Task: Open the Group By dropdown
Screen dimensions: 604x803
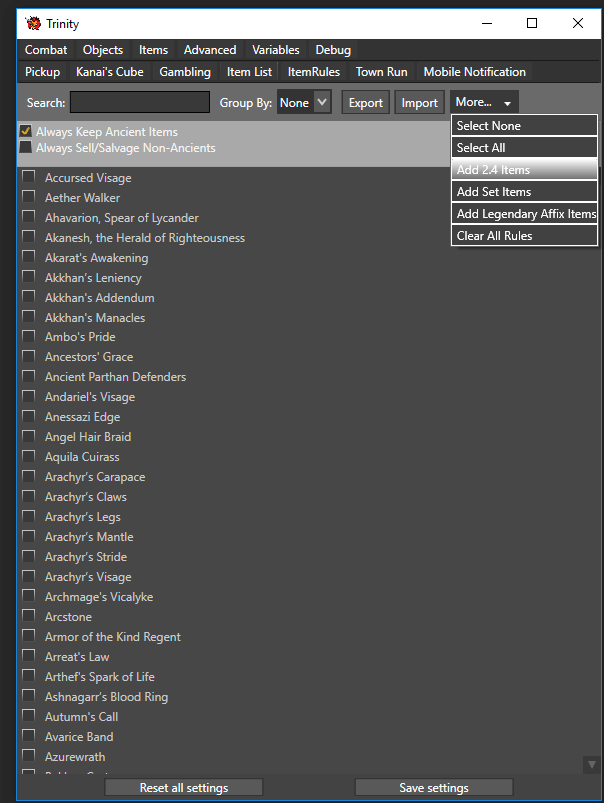Action: coord(304,102)
